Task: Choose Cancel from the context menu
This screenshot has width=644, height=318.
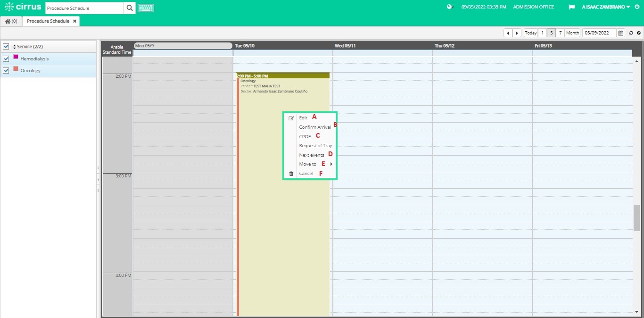Action: (306, 174)
